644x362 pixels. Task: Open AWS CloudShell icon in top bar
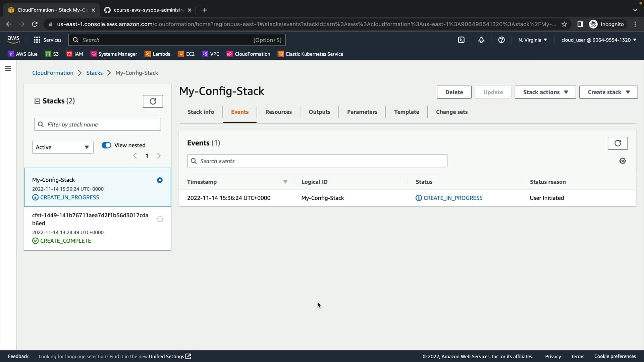point(461,40)
